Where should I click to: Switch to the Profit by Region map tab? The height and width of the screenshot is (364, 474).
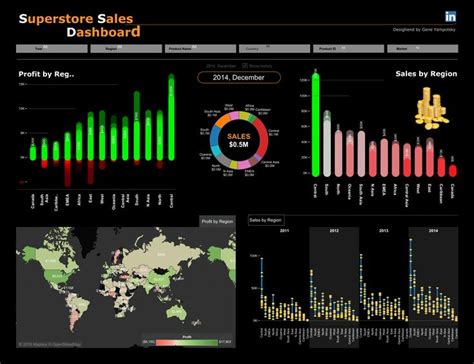coord(217,221)
